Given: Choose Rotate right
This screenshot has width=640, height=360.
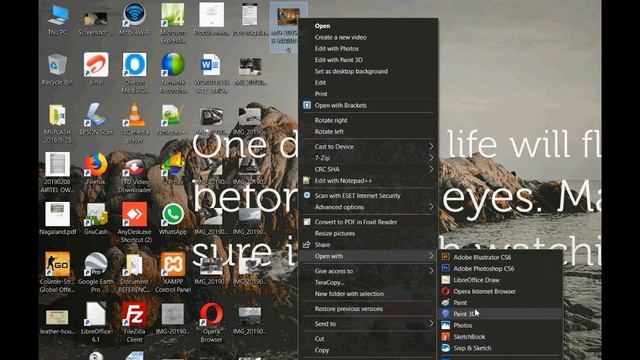Looking at the screenshot, I should pos(369,120).
